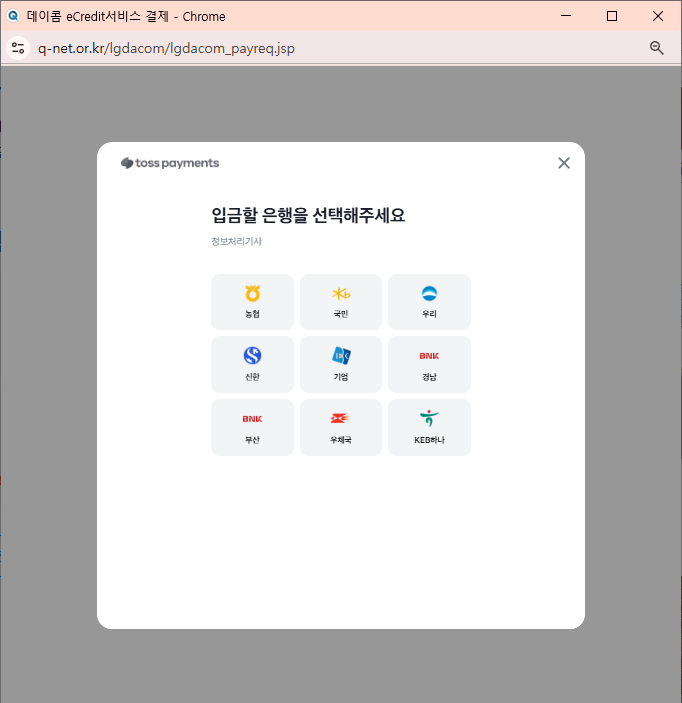
Task: Open site information icon in address bar
Action: click(x=18, y=48)
